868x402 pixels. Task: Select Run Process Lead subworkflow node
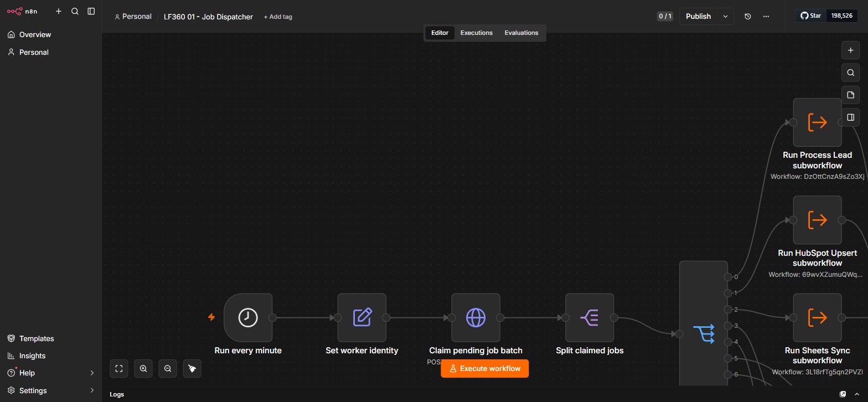818,122
